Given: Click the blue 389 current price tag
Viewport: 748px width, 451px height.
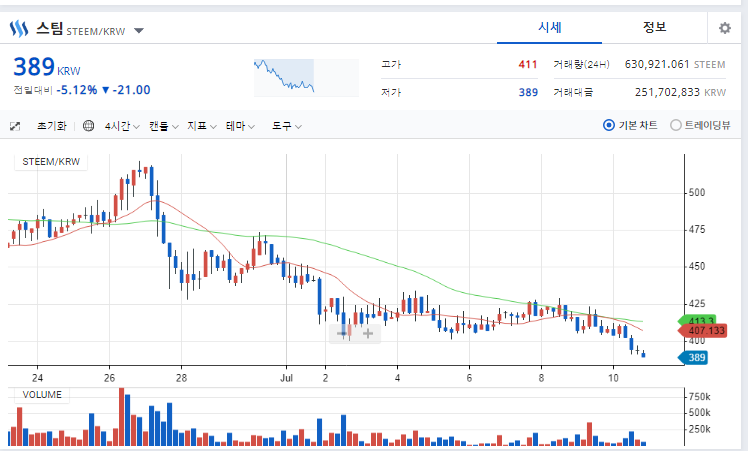Looking at the screenshot, I should click(x=693, y=357).
